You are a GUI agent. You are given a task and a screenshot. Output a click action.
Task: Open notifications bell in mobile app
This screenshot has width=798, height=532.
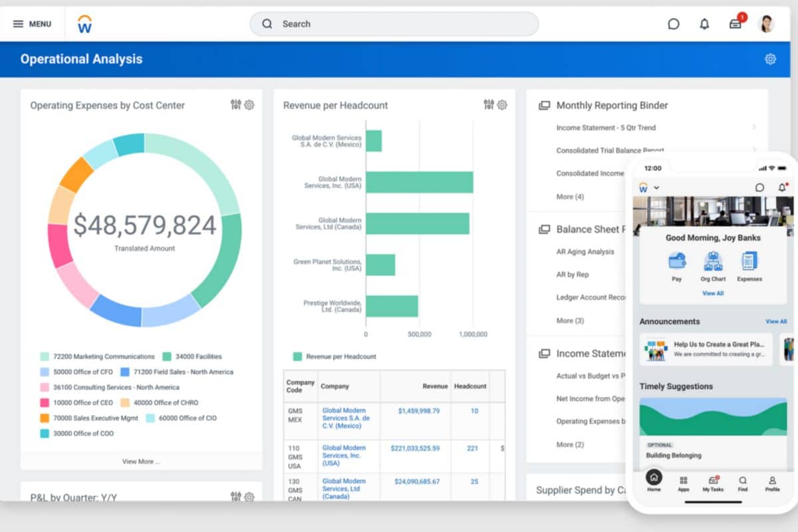[x=782, y=188]
